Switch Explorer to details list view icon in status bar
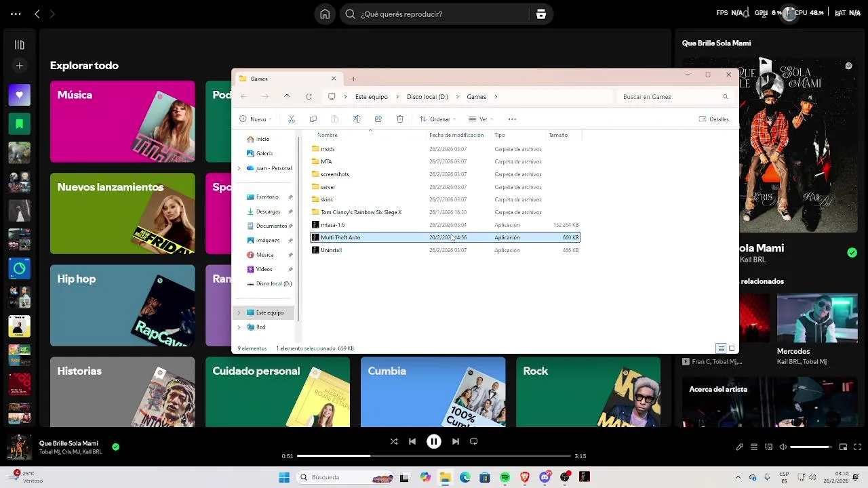 pyautogui.click(x=721, y=348)
